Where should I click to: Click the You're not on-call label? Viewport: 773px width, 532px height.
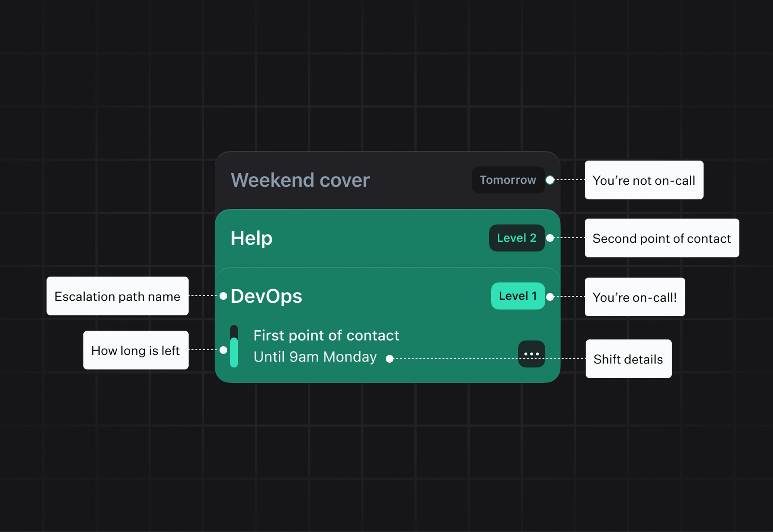point(644,180)
